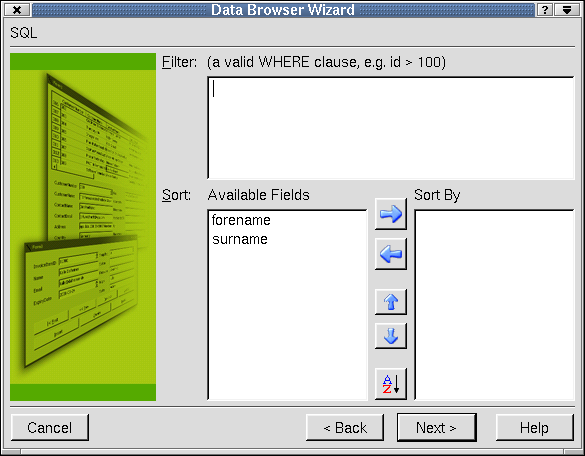Click the What's This question mark icon
This screenshot has width=585, height=456.
545,10
